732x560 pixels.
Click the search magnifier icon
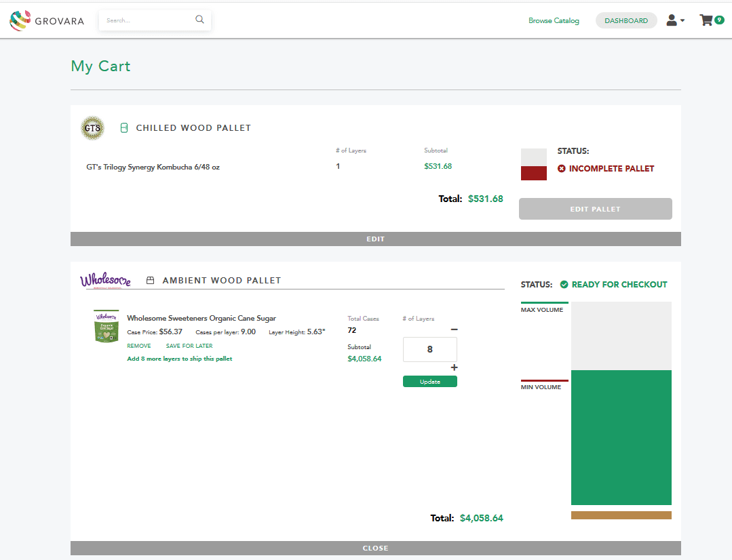point(200,20)
